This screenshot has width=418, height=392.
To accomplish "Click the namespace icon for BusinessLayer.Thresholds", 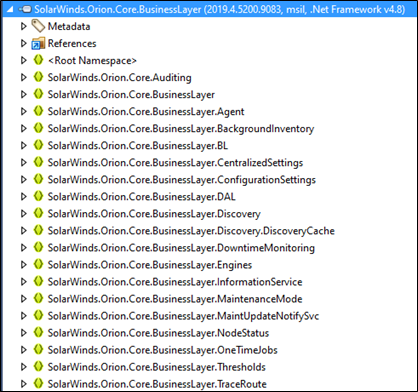I will pos(38,366).
